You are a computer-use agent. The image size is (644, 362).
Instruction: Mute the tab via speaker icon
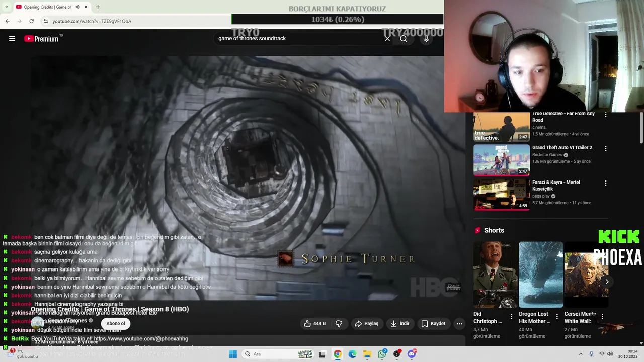(77, 7)
